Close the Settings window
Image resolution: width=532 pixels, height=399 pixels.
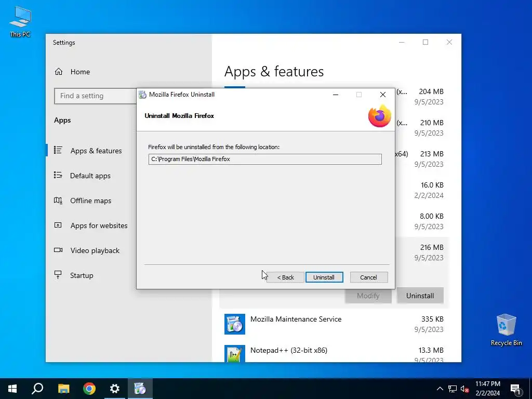pos(449,42)
